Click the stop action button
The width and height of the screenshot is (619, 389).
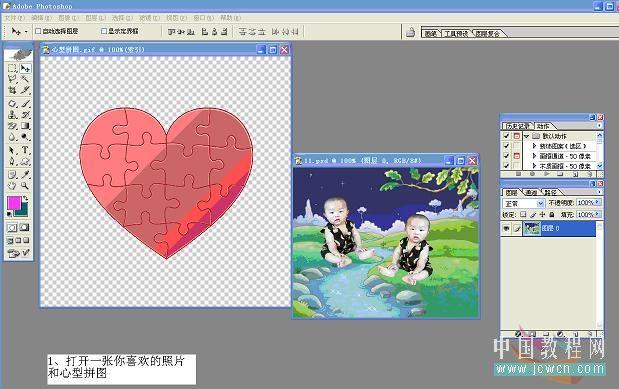[x=519, y=173]
